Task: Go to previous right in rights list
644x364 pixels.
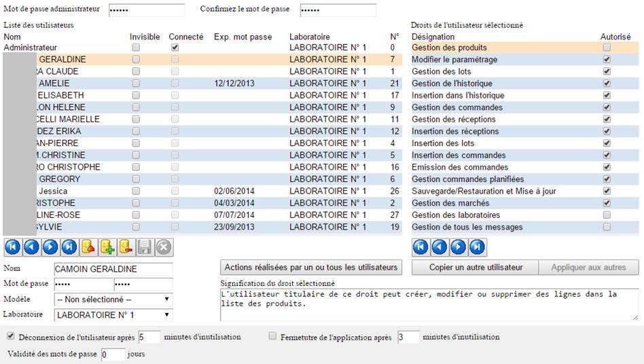Action: (440, 247)
